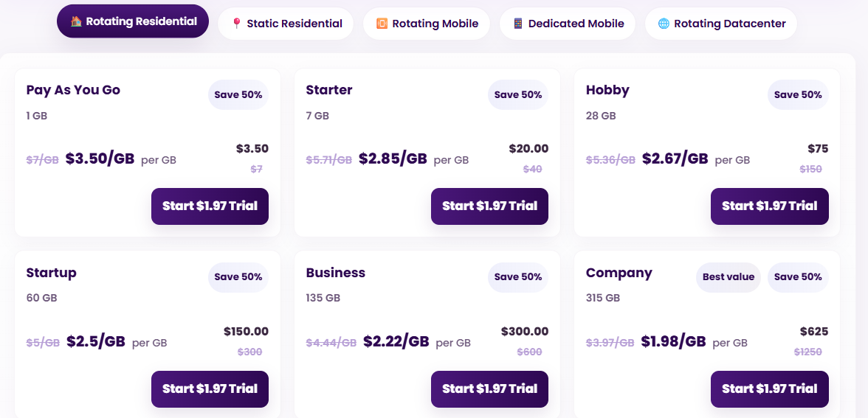
Task: Start the $1.97 trial for Starter plan
Action: click(489, 206)
